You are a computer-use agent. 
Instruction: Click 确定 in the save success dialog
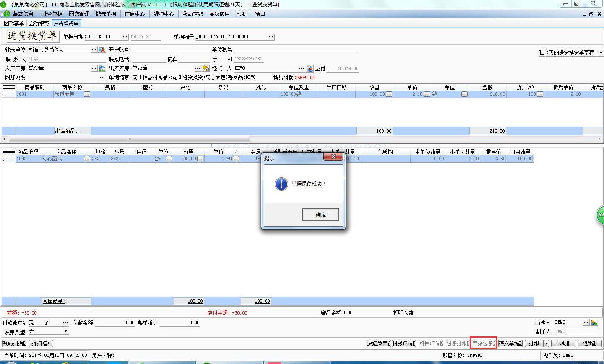pos(320,215)
